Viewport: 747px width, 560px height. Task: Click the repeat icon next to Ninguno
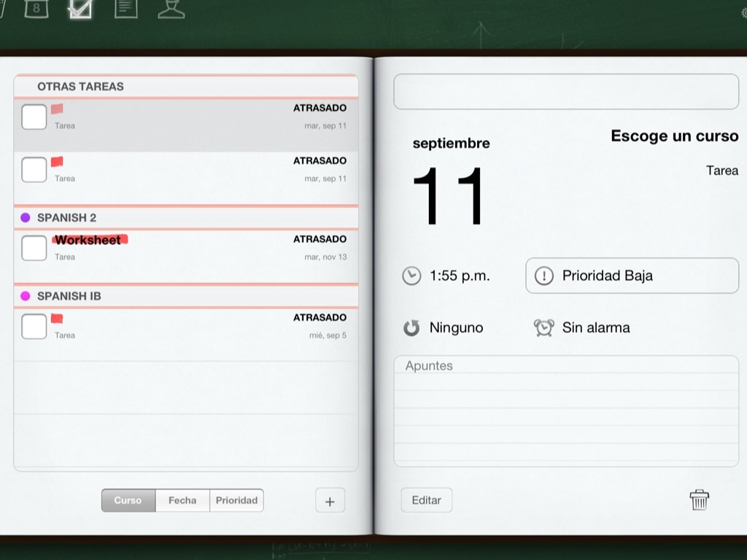click(411, 328)
